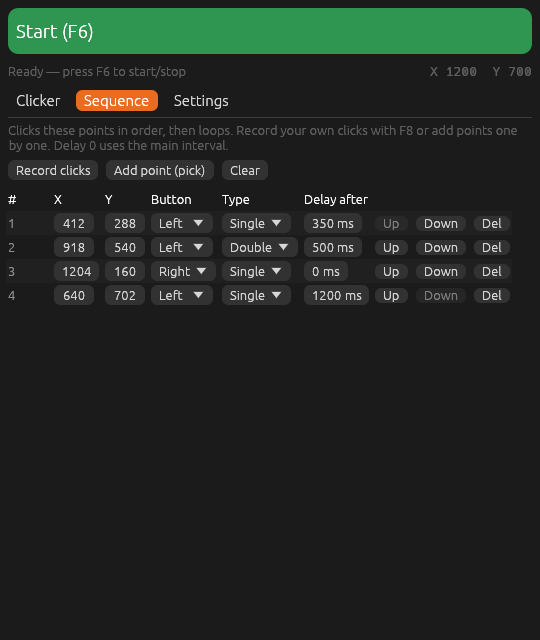The height and width of the screenshot is (640, 540).
Task: Click Add point (pick) button
Action: (x=160, y=170)
